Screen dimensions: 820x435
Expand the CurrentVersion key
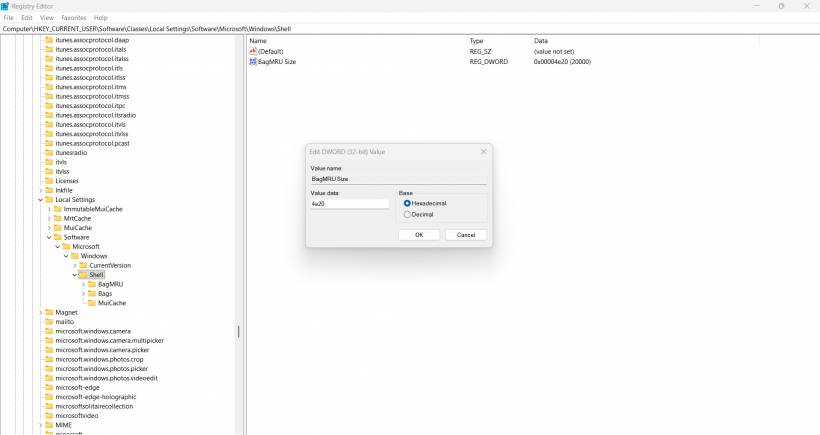tap(75, 265)
